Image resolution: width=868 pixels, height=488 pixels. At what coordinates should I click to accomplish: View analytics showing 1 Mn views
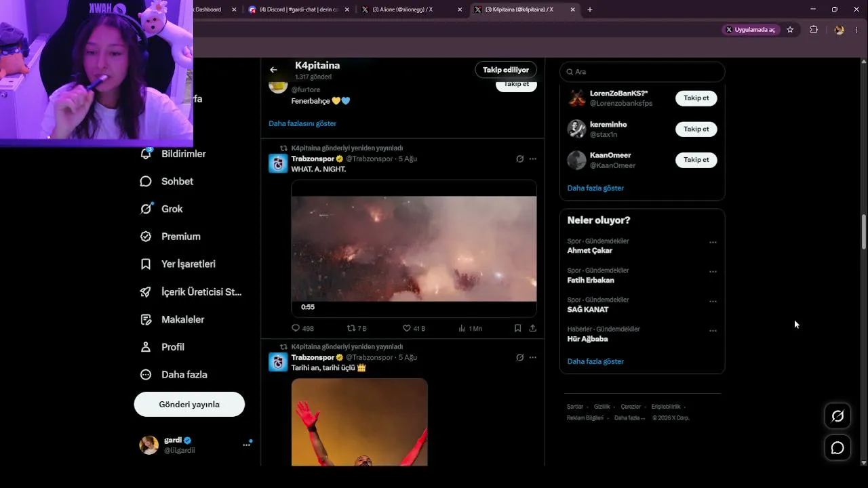(x=470, y=328)
